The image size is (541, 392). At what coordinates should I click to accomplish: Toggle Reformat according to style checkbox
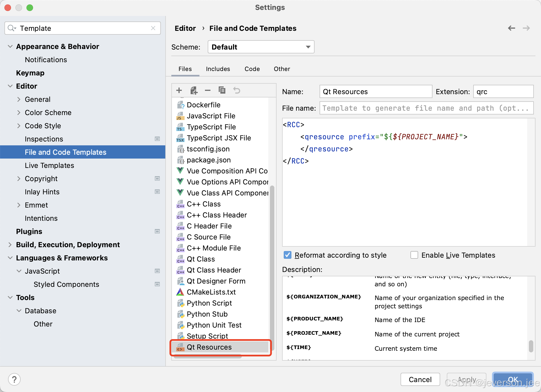pos(288,255)
